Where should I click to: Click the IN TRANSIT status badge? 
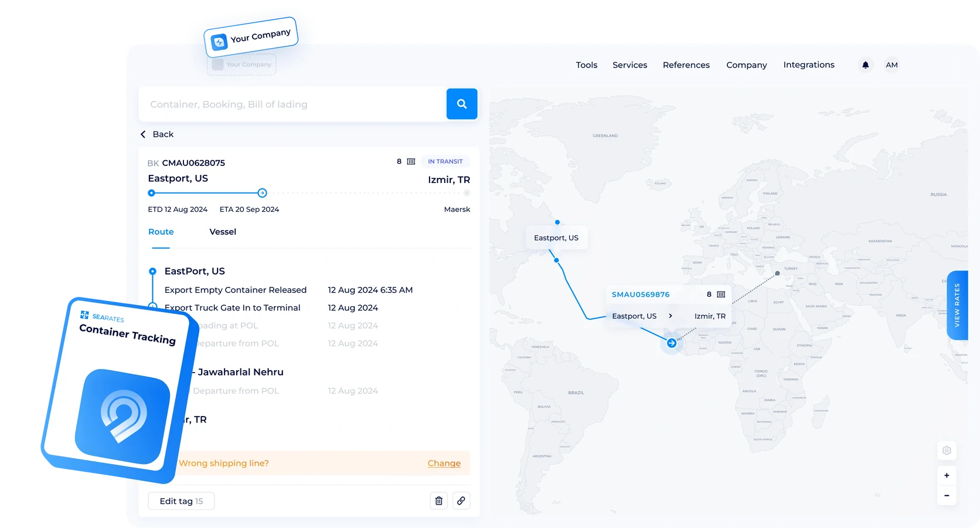[x=445, y=161]
